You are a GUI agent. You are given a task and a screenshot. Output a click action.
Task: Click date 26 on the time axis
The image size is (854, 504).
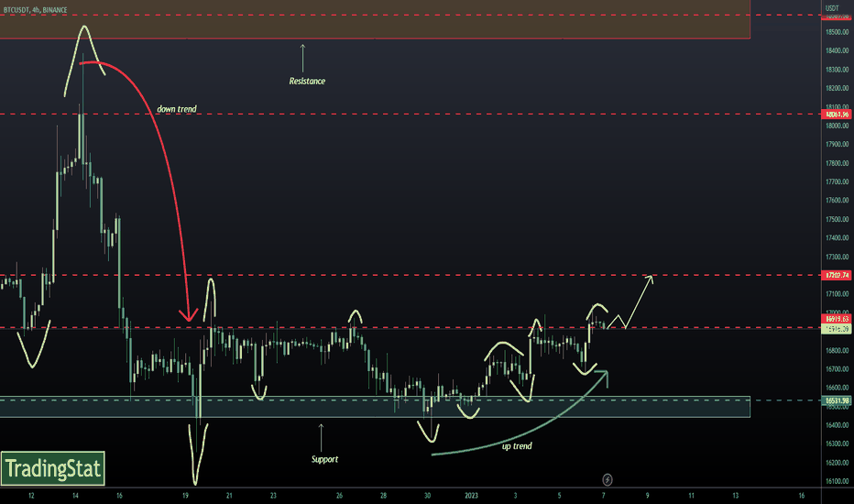pos(339,495)
